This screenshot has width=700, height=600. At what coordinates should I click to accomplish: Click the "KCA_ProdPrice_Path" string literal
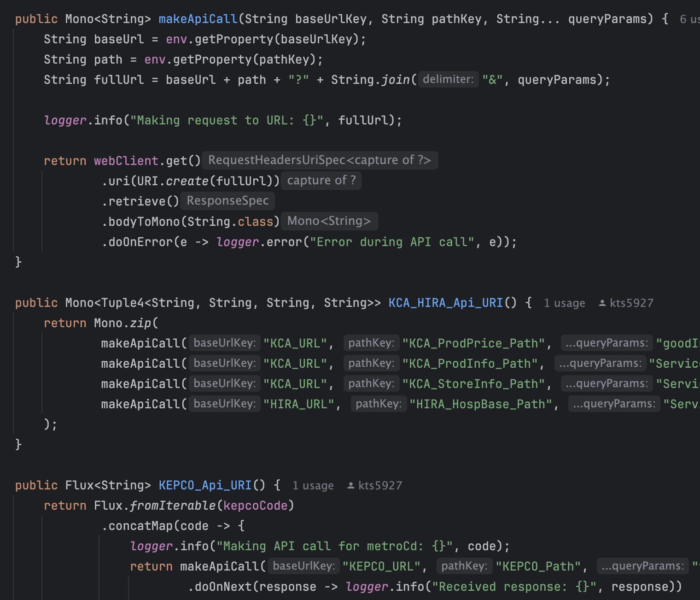(474, 343)
